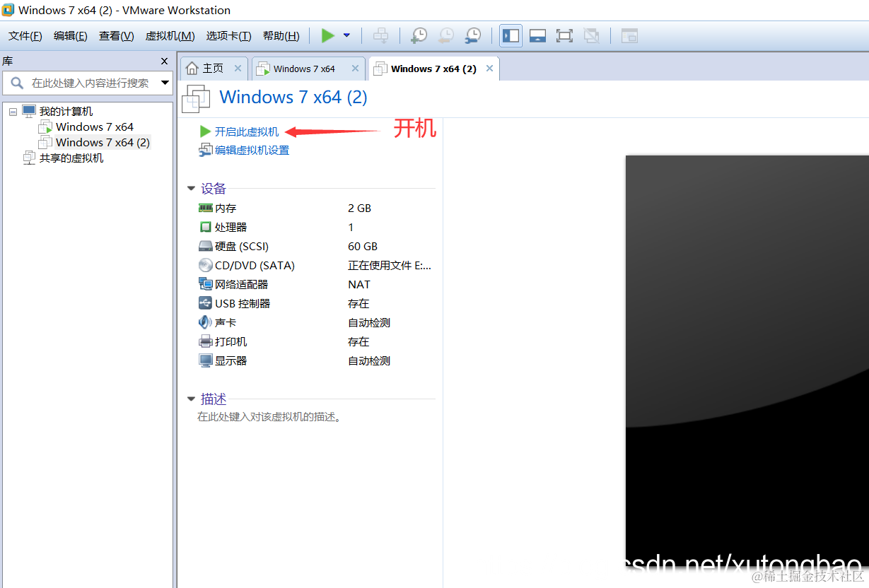Select the 硬盘 (SCSI) device label
The height and width of the screenshot is (588, 869).
click(x=242, y=246)
